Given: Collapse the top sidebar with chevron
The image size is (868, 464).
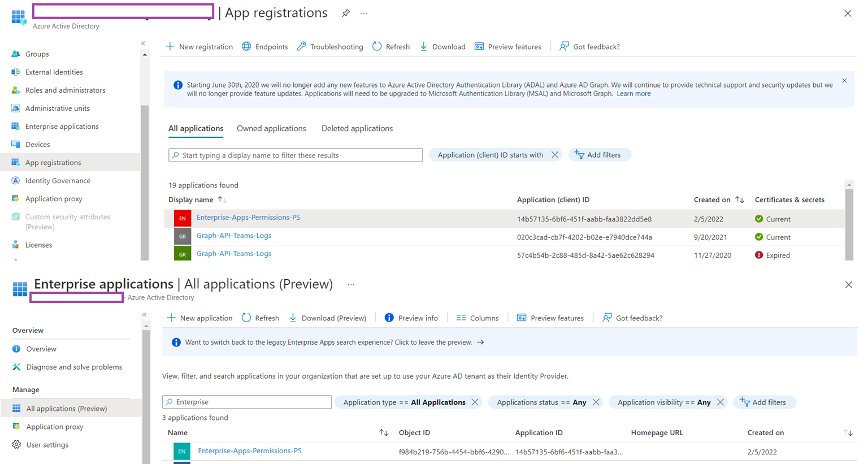Looking at the screenshot, I should [x=143, y=43].
